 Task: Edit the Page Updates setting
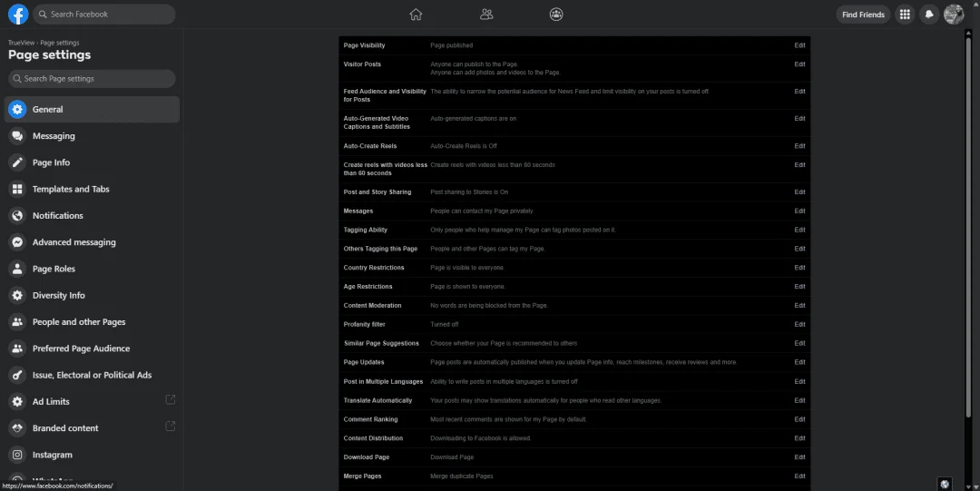(799, 361)
